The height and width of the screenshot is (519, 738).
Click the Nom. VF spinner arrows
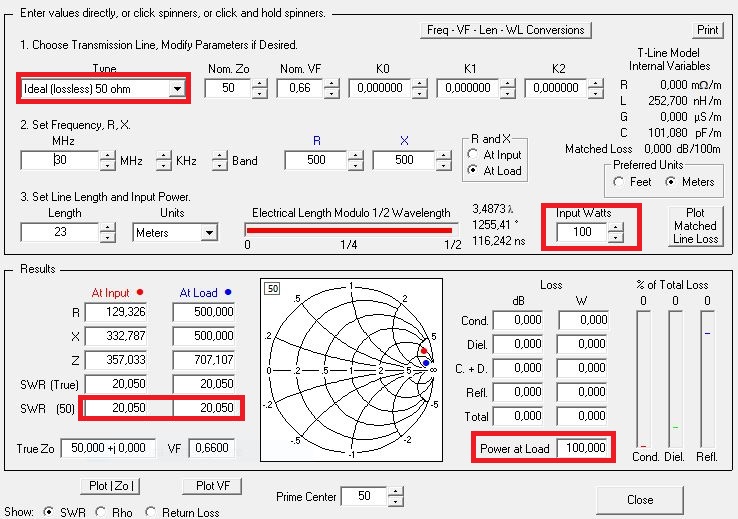[332, 88]
